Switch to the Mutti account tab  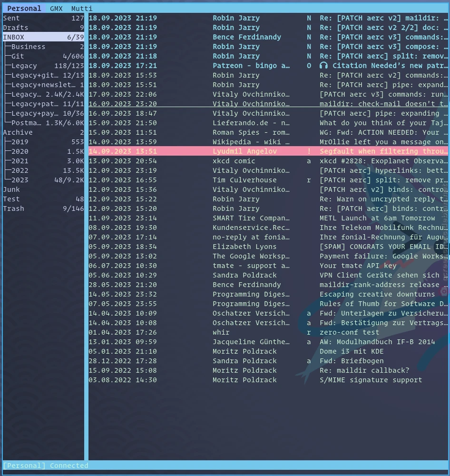pos(81,8)
